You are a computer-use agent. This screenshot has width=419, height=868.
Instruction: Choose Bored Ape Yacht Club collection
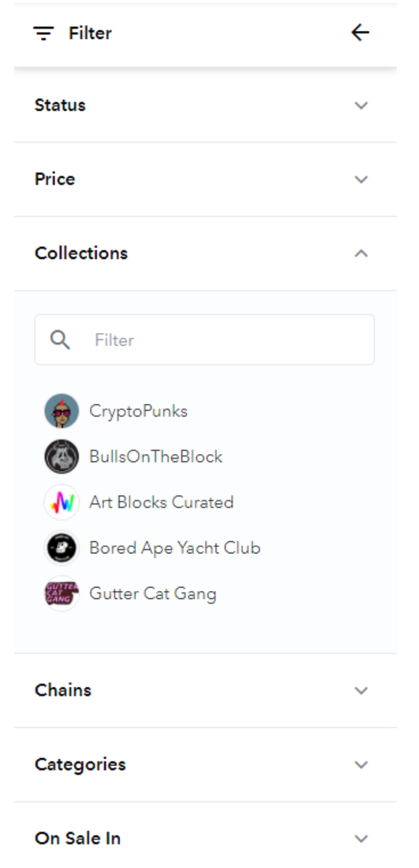(175, 548)
